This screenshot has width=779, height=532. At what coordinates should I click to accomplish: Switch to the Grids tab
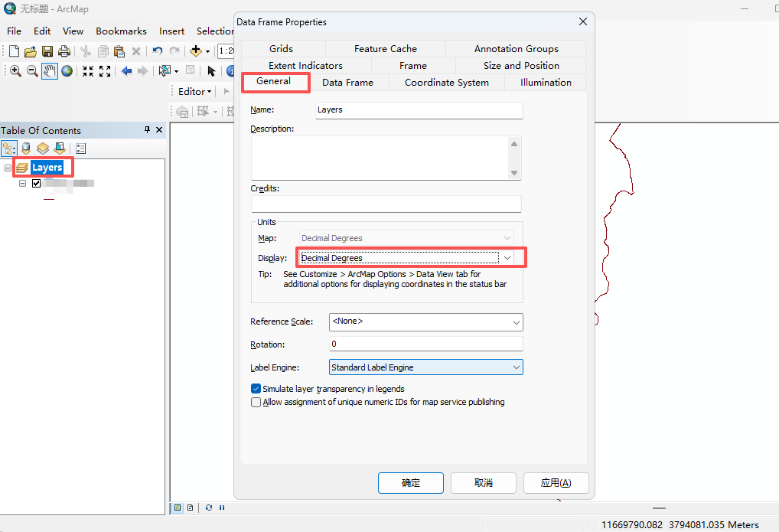click(x=281, y=49)
